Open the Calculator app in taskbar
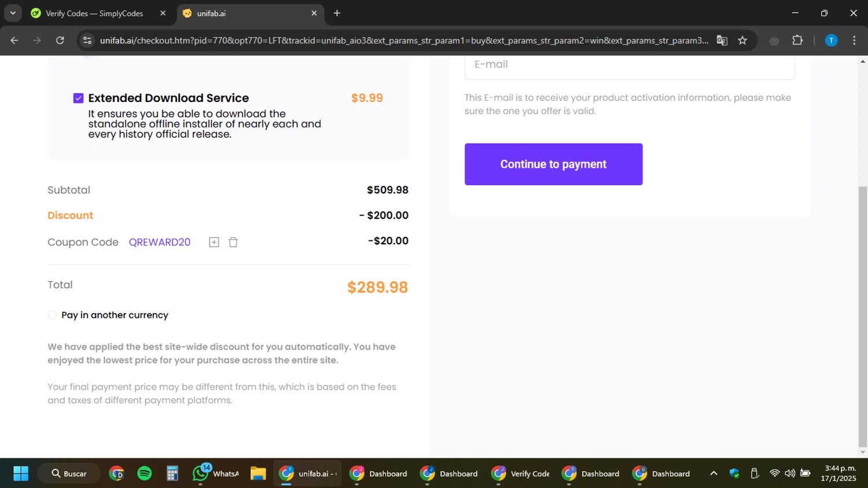The height and width of the screenshot is (488, 868). click(172, 474)
